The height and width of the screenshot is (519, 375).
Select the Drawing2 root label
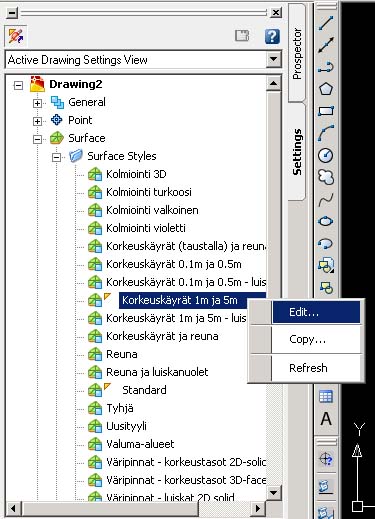click(76, 84)
